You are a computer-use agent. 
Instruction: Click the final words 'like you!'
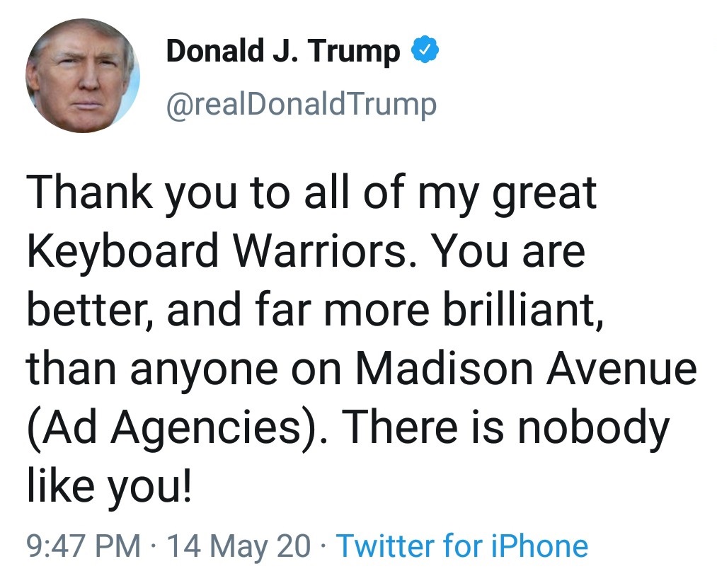pos(109,487)
